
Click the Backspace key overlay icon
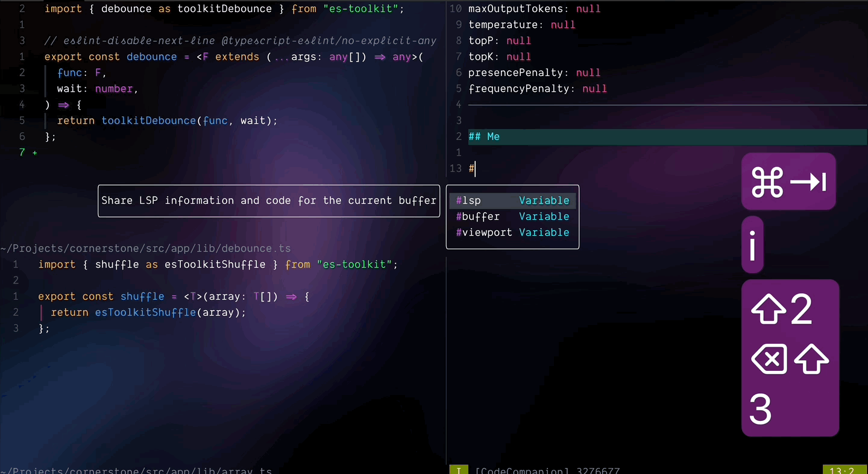[x=769, y=359]
